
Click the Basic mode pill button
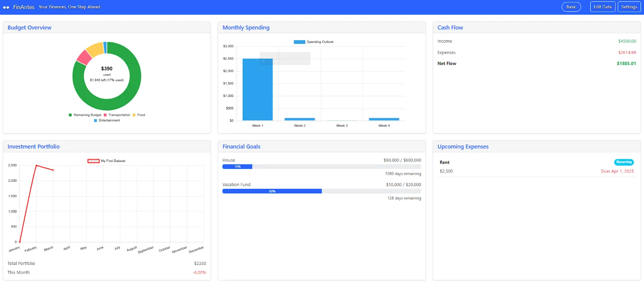571,7
